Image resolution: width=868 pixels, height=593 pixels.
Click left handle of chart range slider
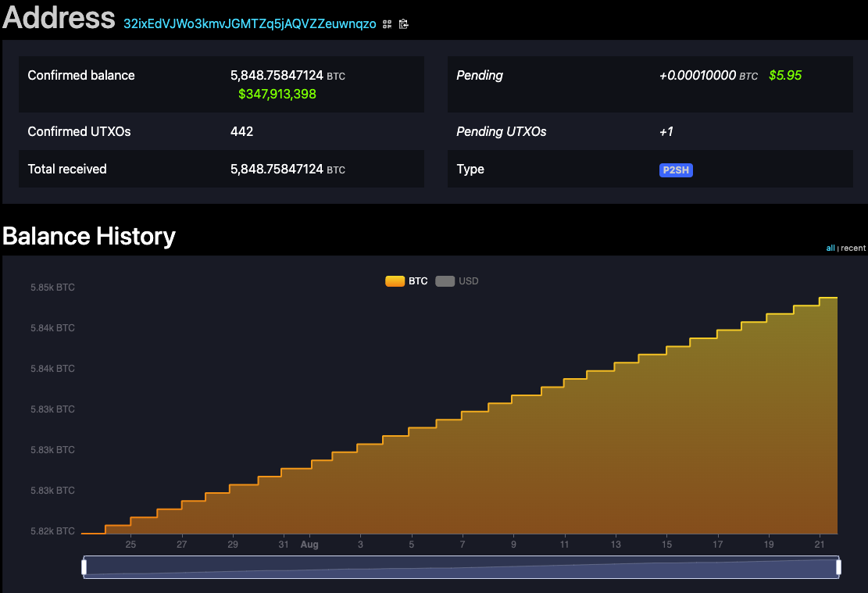(84, 567)
